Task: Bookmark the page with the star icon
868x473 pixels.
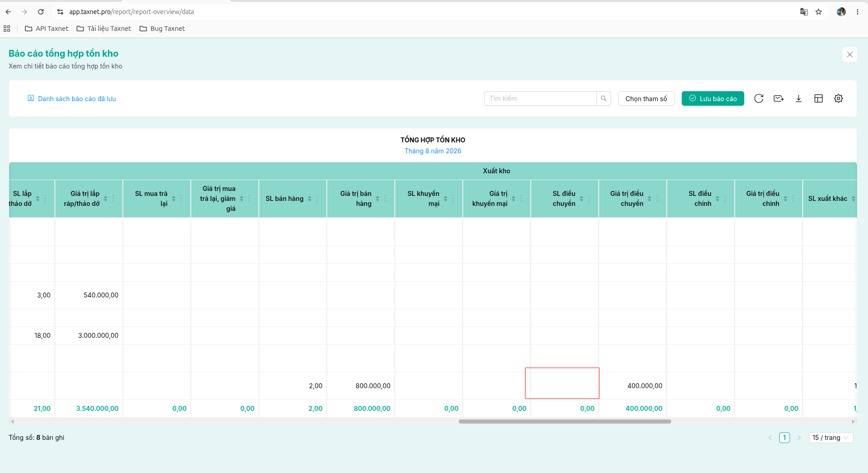Action: click(819, 12)
